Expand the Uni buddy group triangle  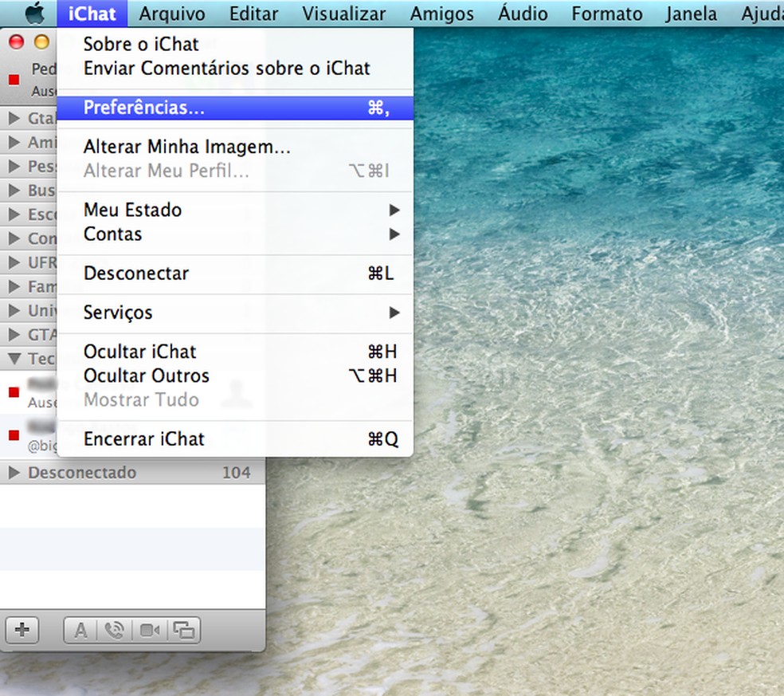(14, 310)
